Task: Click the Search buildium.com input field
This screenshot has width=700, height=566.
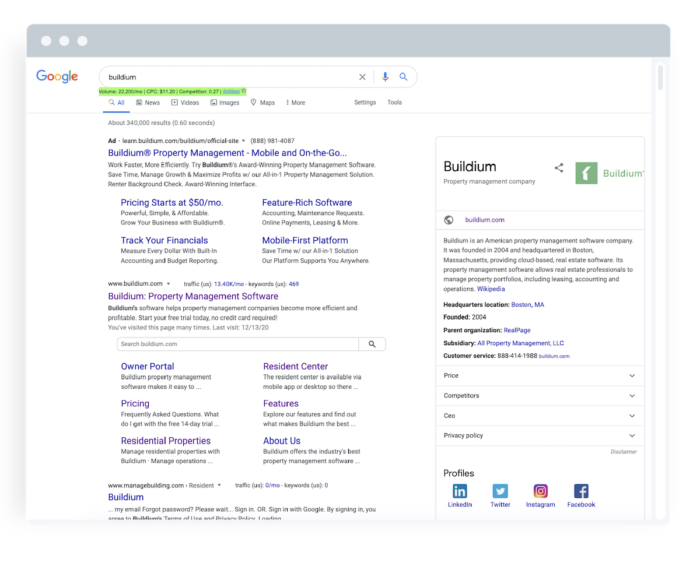Action: coord(238,344)
